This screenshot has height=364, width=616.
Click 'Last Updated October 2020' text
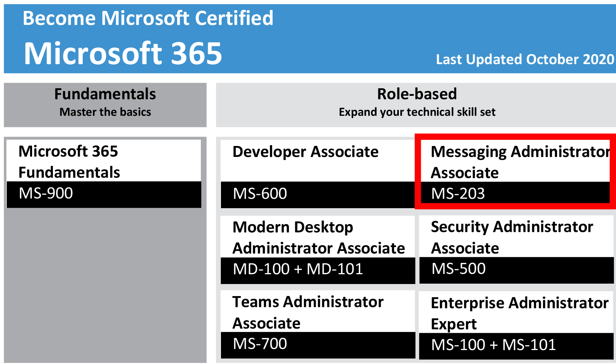tap(525, 59)
